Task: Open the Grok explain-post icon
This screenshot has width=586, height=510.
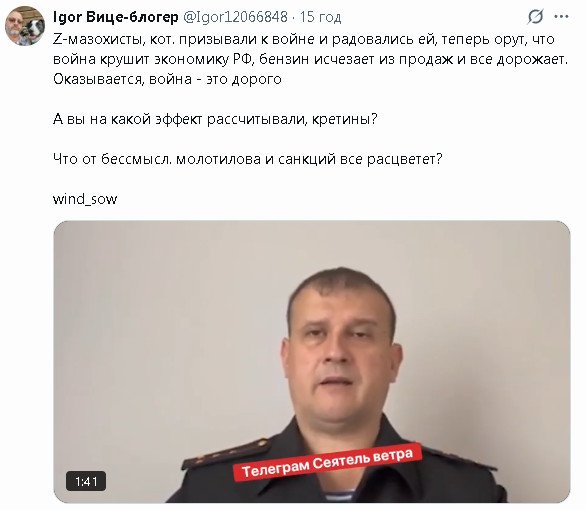Action: click(x=535, y=17)
